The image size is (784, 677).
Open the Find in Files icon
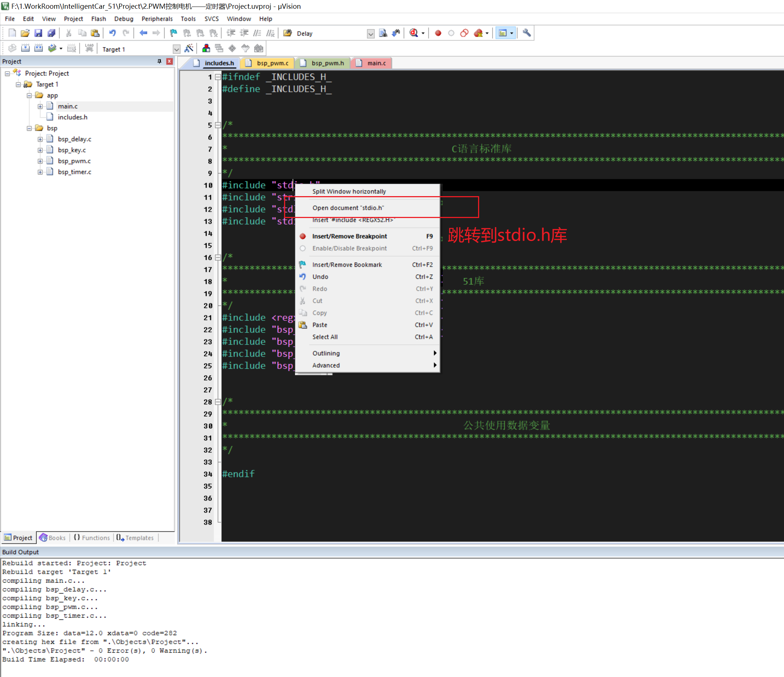pos(288,33)
